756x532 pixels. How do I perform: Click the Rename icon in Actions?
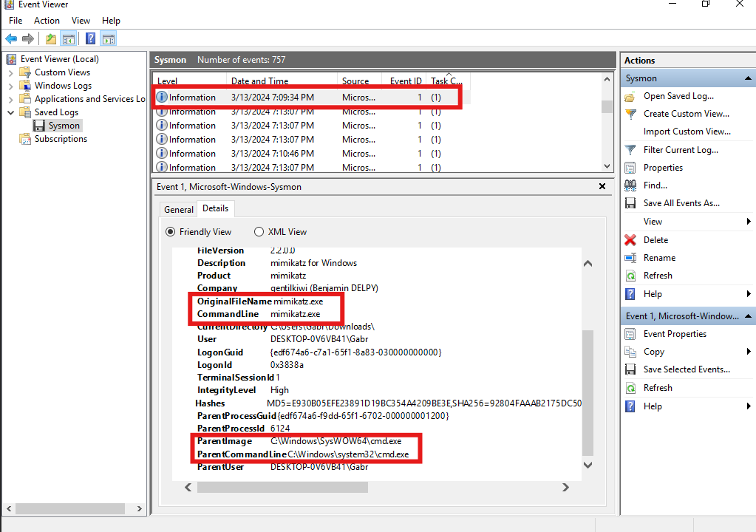tap(630, 258)
